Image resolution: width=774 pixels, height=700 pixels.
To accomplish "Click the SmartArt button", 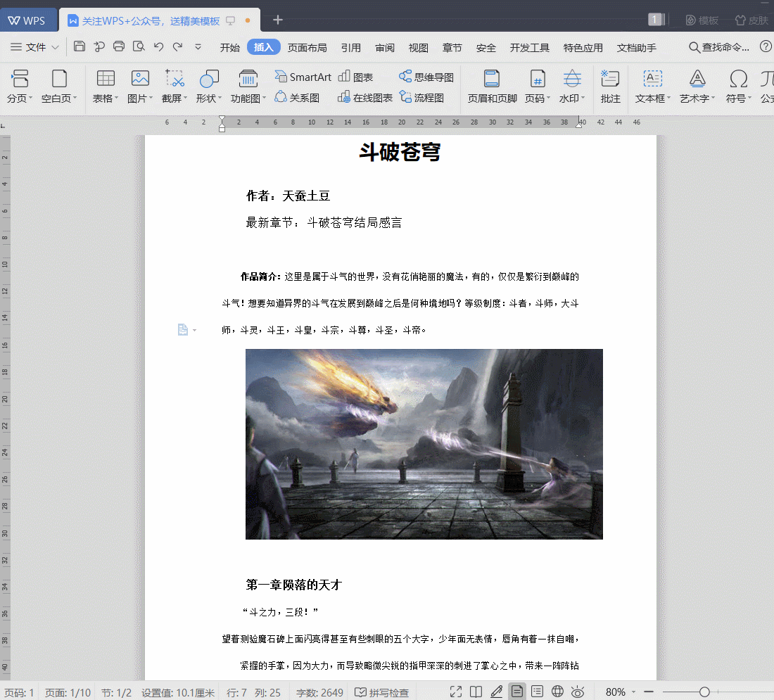I will pyautogui.click(x=303, y=77).
